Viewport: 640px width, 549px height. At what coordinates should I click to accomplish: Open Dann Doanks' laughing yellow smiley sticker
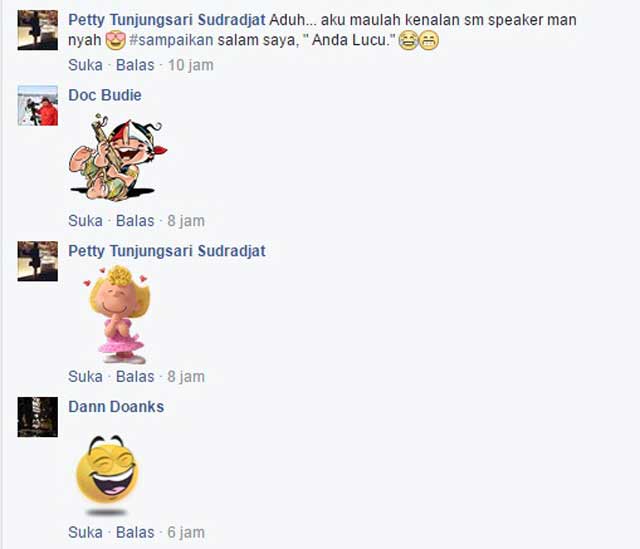(x=107, y=475)
